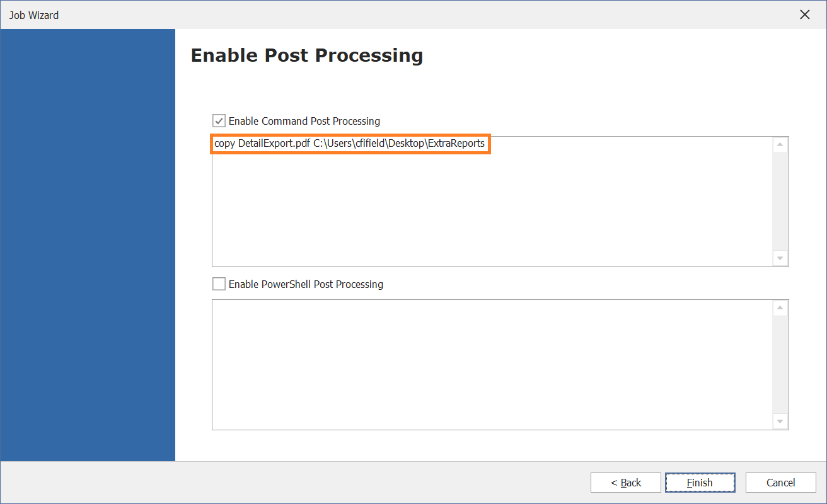Click the blue wizard side panel
This screenshot has height=504, width=827.
(x=88, y=245)
